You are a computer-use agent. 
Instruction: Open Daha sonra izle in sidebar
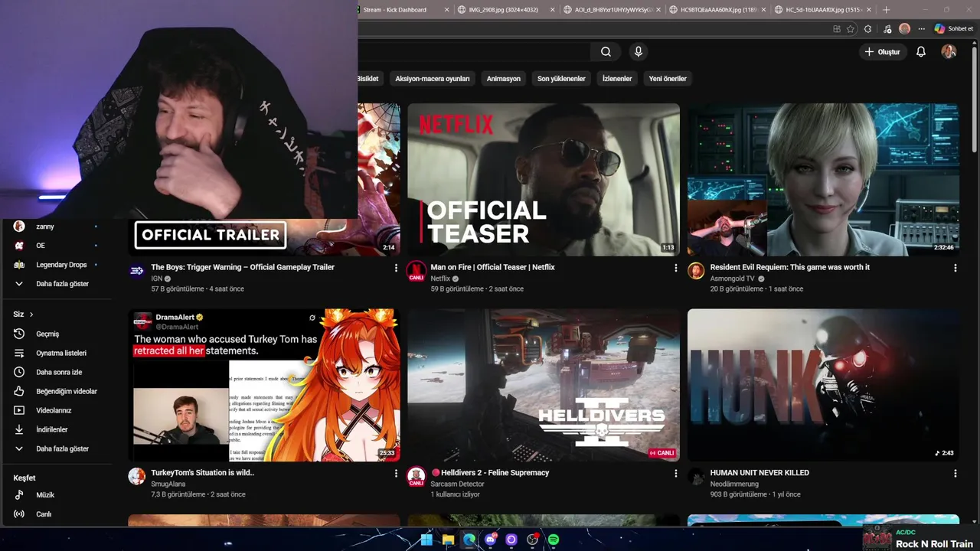[x=57, y=372]
